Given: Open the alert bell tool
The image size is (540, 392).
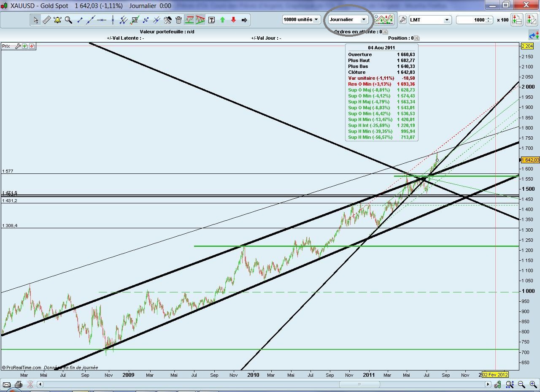Looking at the screenshot, I should (x=57, y=20).
